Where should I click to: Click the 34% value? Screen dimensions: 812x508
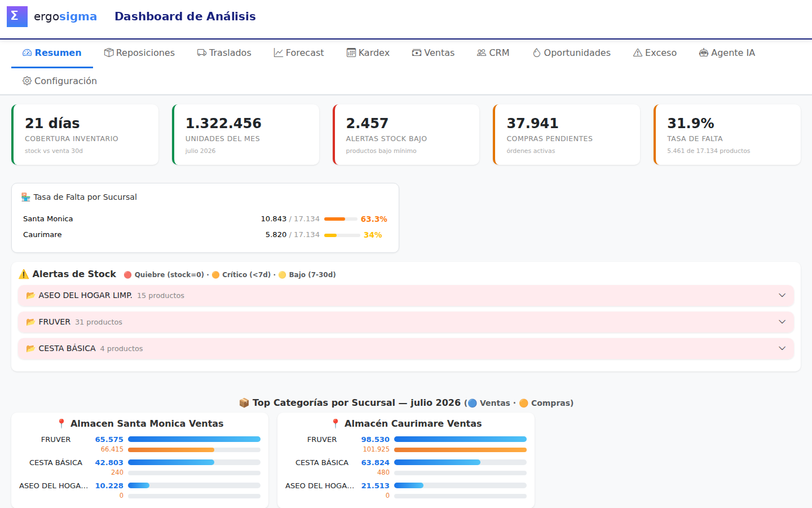[373, 235]
